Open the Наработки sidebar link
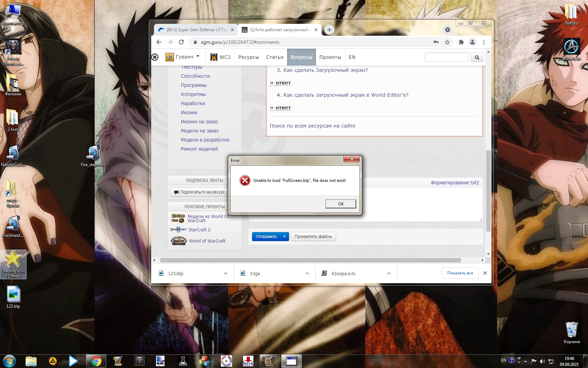 click(193, 103)
